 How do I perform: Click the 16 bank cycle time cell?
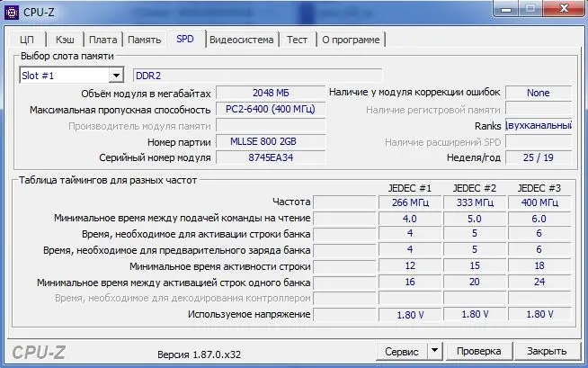point(410,283)
